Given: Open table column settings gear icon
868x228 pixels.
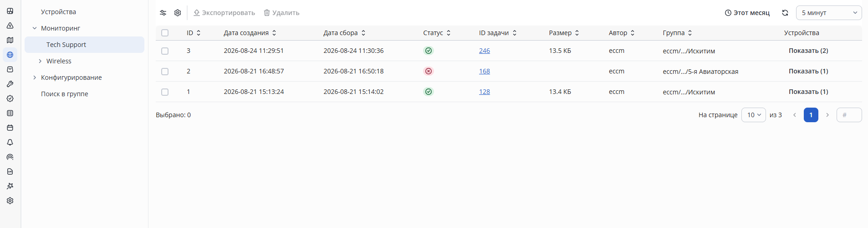Looking at the screenshot, I should (x=178, y=13).
